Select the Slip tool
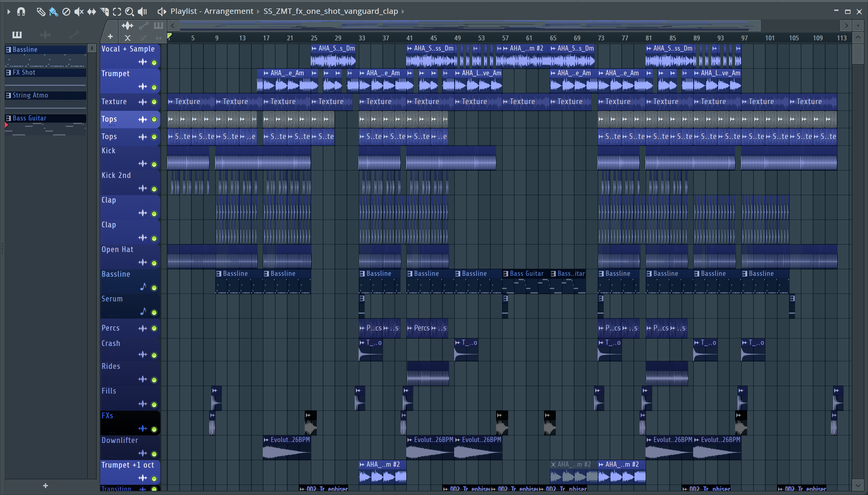 (92, 12)
